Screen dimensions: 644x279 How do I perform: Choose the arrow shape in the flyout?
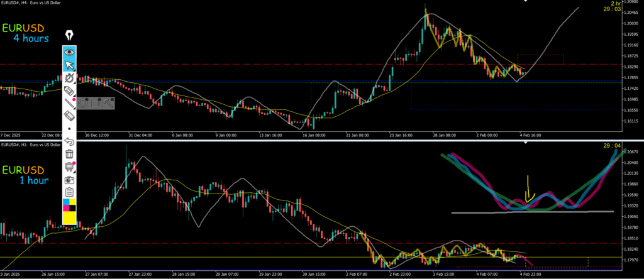(109, 103)
